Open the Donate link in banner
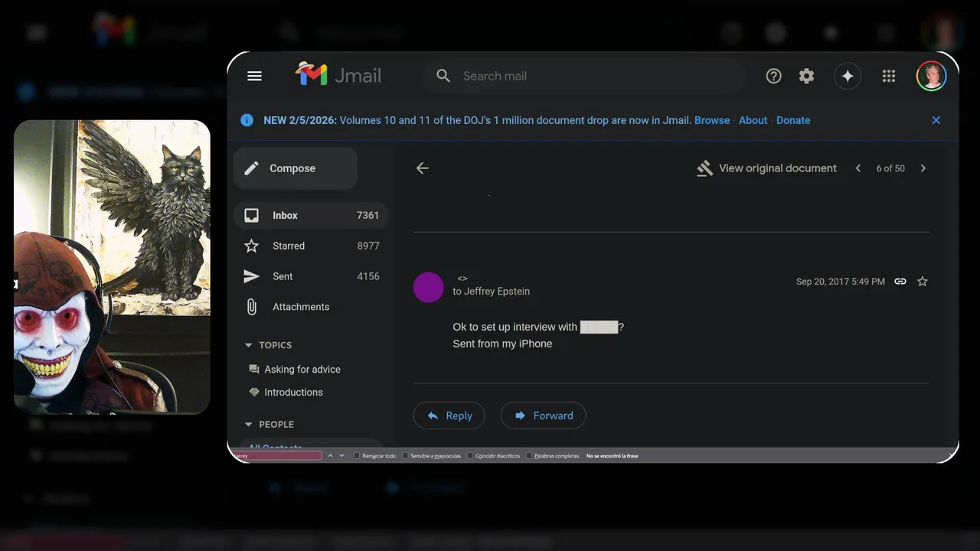980x551 pixels. (x=793, y=120)
